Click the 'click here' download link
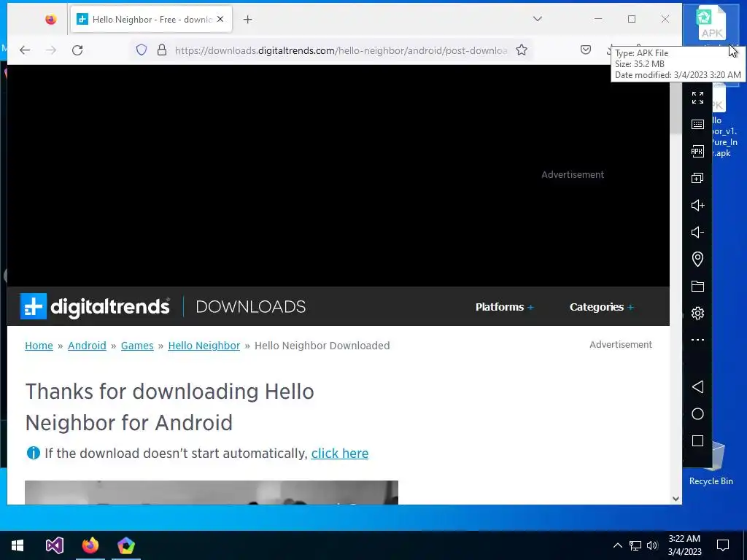Screen dimensions: 747x560 point(340,454)
